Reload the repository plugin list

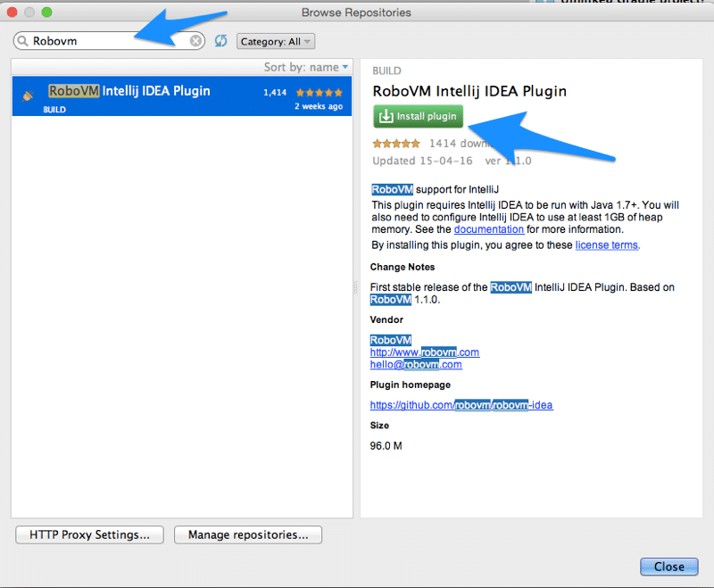point(220,41)
